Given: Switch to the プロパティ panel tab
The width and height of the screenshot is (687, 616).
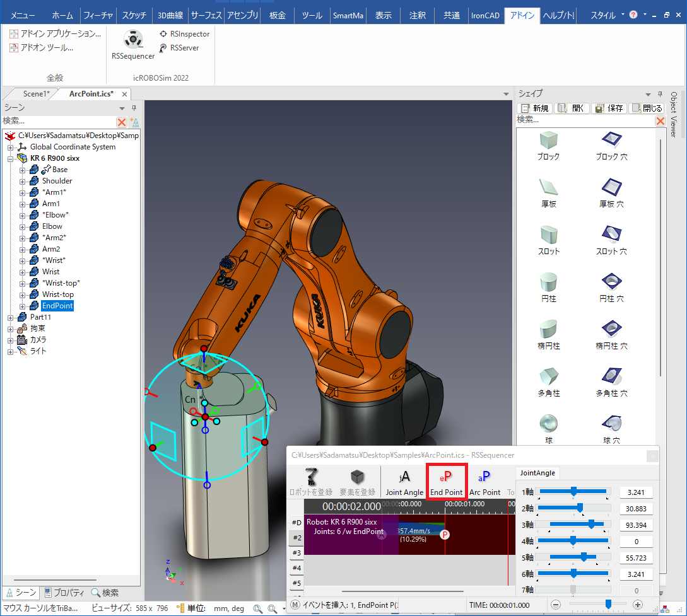Looking at the screenshot, I should [64, 593].
